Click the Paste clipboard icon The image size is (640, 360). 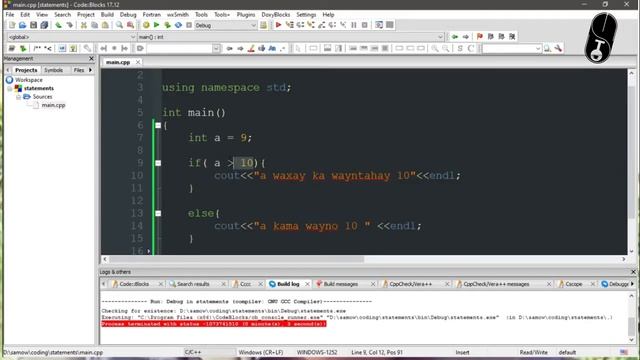105,25
